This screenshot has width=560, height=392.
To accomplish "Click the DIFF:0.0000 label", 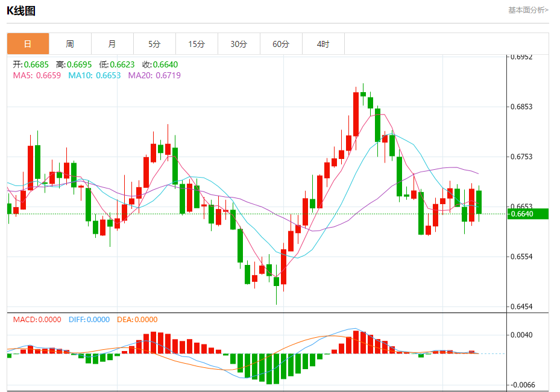I will 89,320.
